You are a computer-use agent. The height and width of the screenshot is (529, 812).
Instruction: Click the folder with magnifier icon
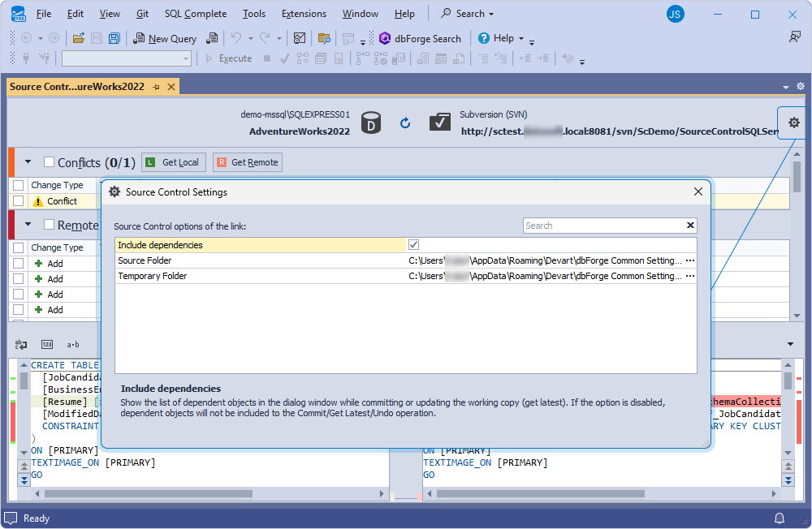click(324, 38)
